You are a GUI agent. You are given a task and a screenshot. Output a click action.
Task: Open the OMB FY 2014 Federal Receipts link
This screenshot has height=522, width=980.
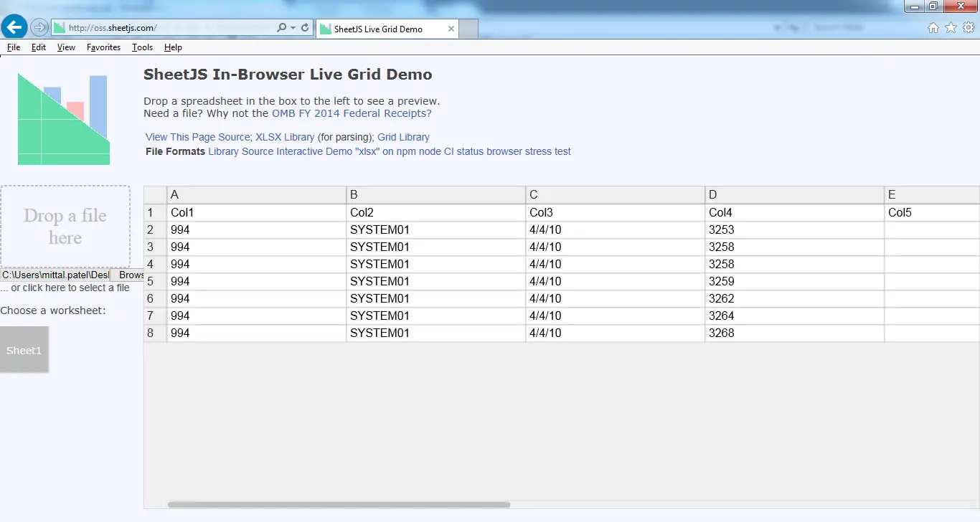[x=352, y=113]
